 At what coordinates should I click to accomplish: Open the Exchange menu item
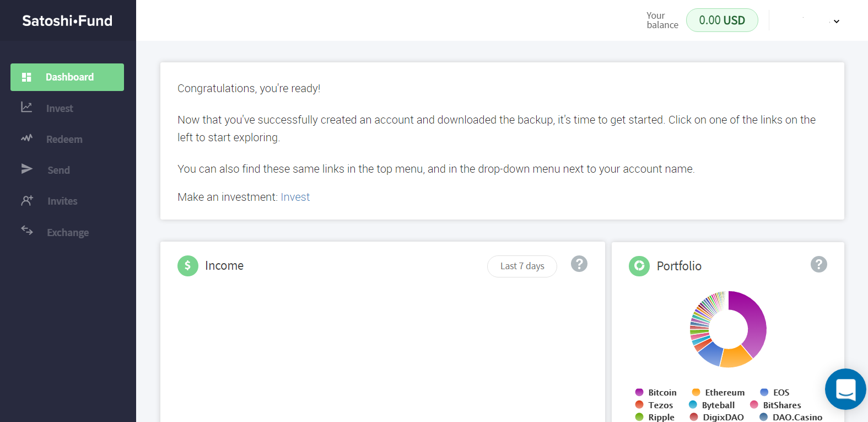tap(68, 233)
